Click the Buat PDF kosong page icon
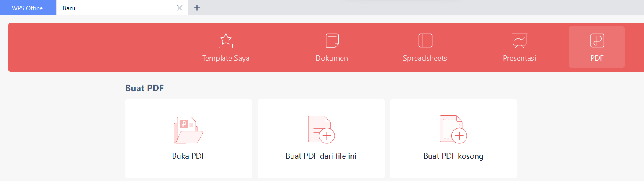Viewport: 644px width, 181px height. 453,130
